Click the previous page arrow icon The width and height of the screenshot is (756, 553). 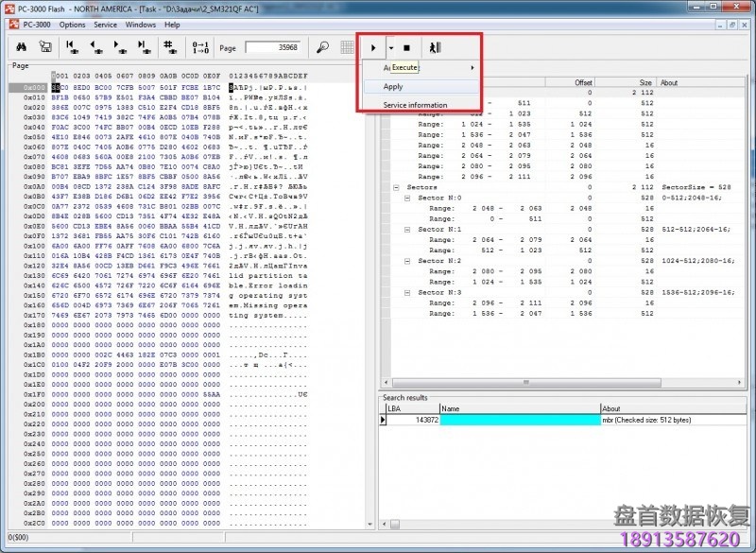pos(96,47)
